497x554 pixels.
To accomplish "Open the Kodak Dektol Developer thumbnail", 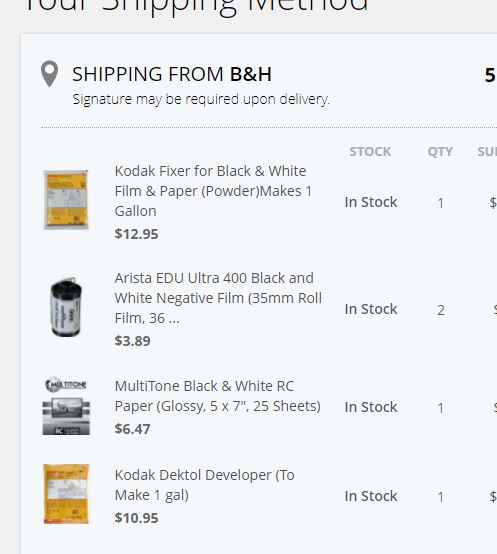I will 66,494.
